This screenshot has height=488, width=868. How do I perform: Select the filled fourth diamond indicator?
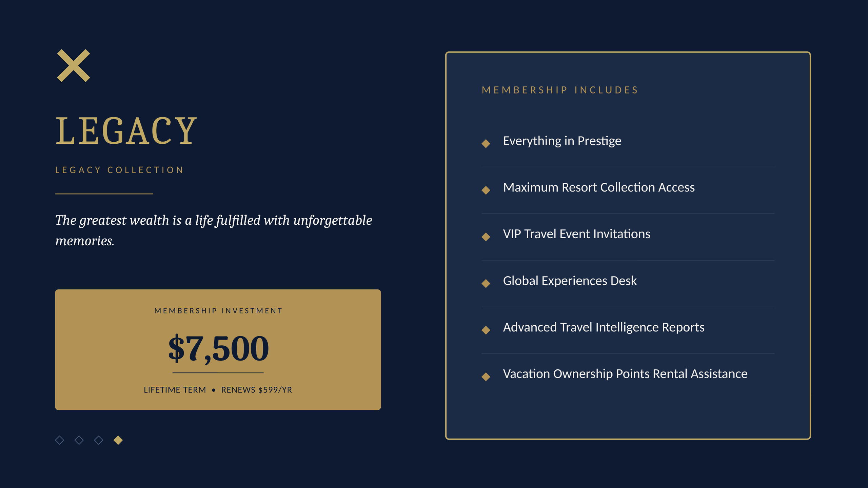[118, 440]
